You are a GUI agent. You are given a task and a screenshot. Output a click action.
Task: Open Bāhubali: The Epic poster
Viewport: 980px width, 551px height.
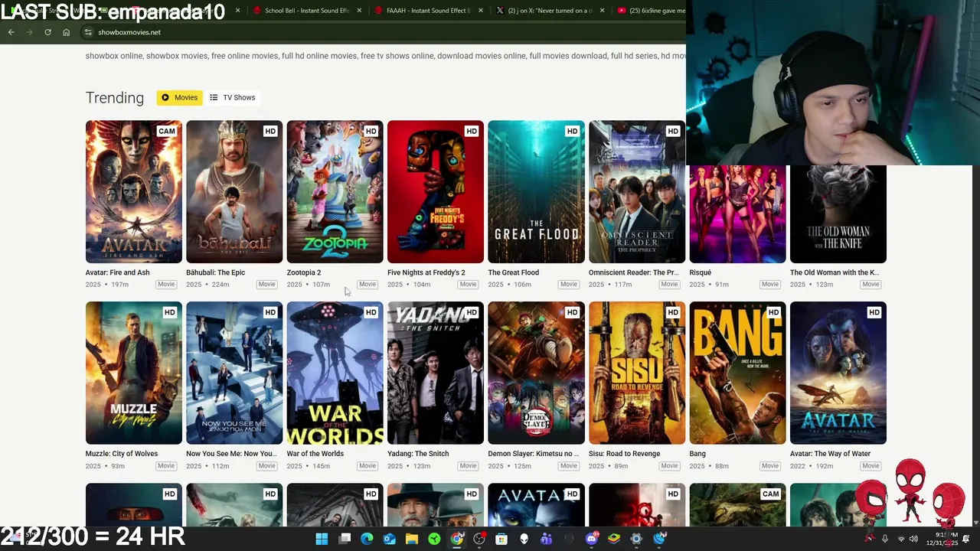coord(234,191)
